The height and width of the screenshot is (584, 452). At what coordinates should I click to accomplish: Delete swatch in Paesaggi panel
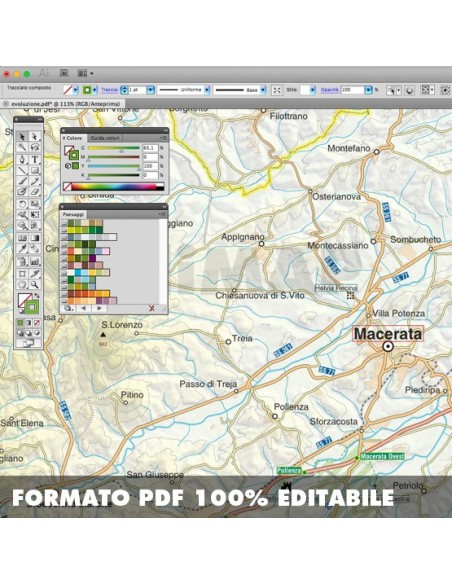[152, 308]
